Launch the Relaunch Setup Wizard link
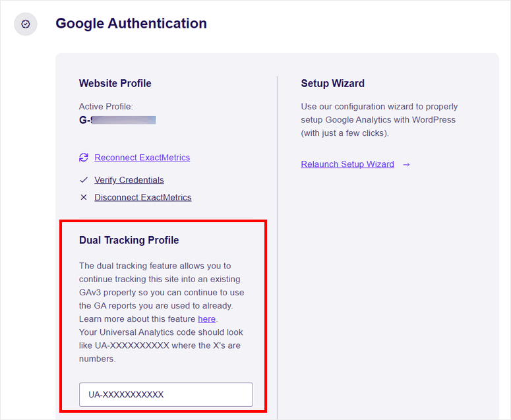The height and width of the screenshot is (420, 511). click(347, 164)
